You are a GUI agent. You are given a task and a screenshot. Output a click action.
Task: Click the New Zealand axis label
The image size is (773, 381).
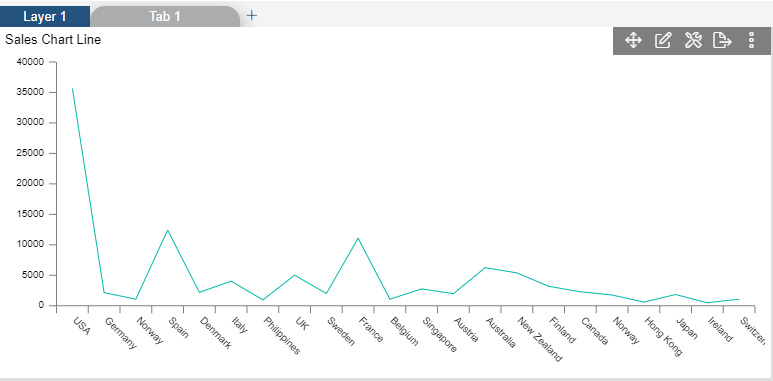coord(539,340)
